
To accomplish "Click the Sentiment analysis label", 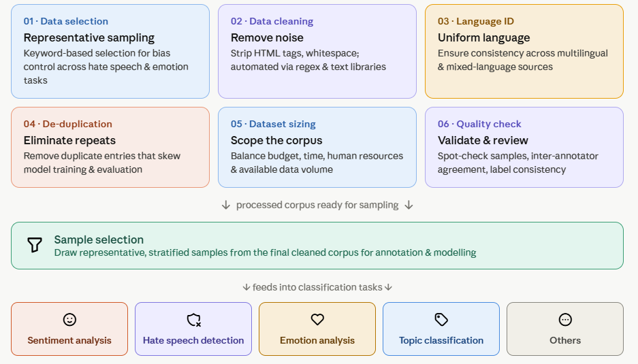I will coord(69,340).
